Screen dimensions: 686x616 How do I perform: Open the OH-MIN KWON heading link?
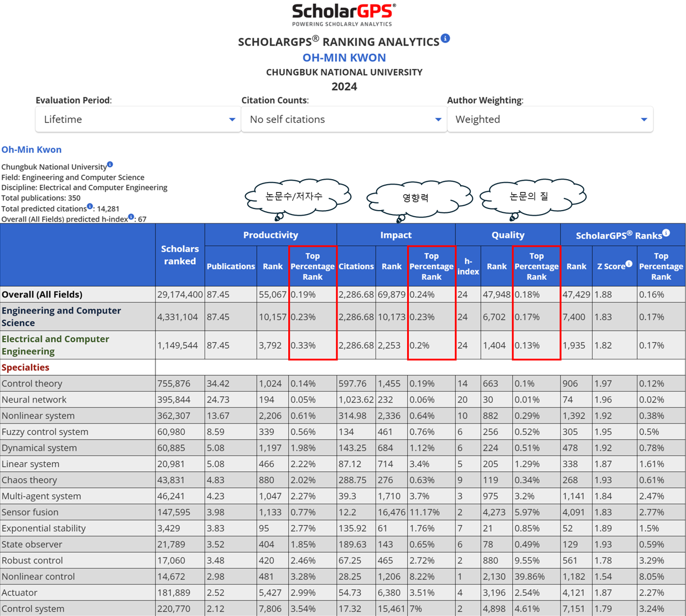coord(344,58)
